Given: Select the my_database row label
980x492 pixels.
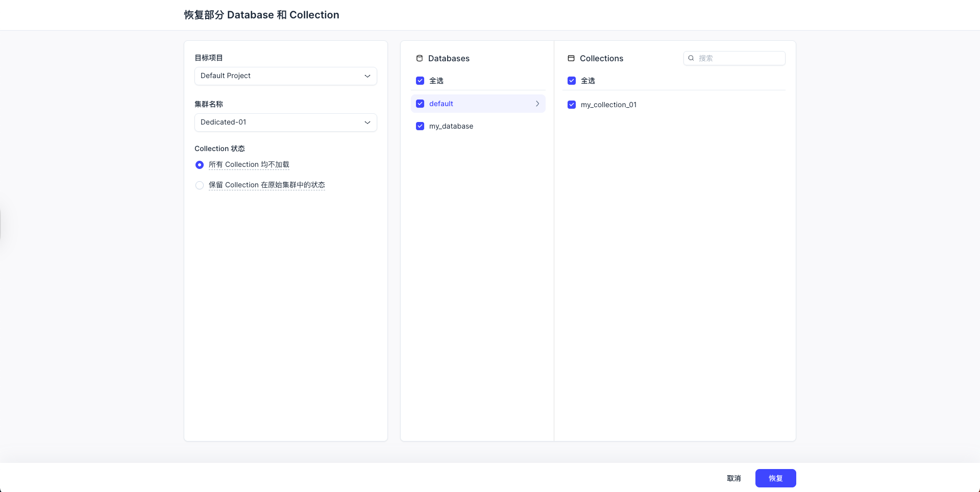Looking at the screenshot, I should (x=451, y=126).
